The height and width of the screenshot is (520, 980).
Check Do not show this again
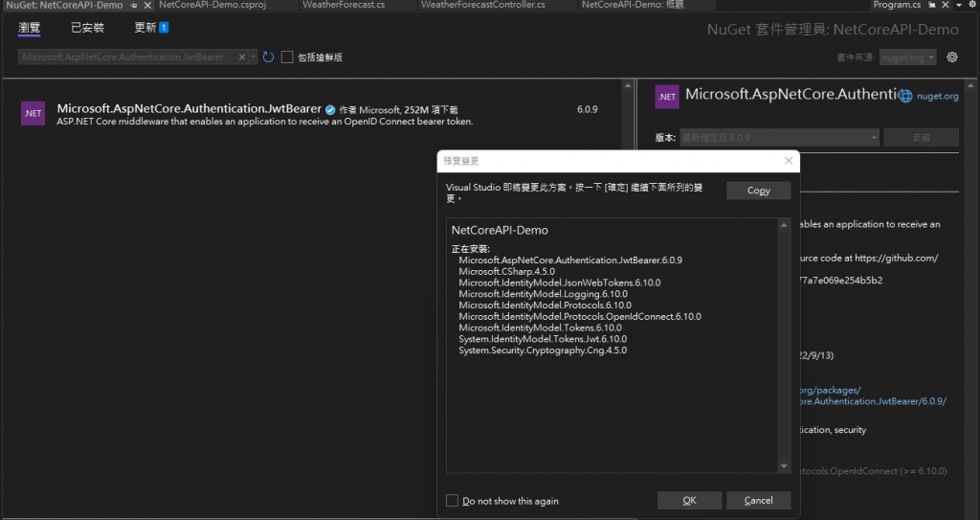[452, 501]
